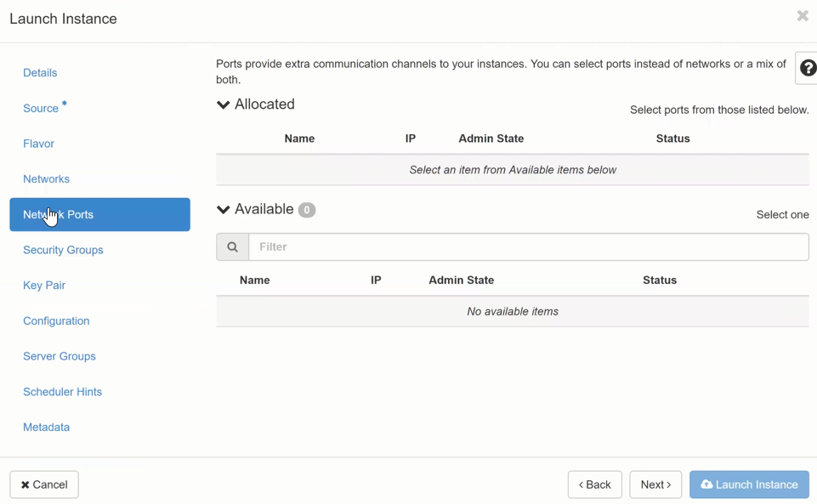
Task: Open the Security Groups step
Action: tap(63, 250)
